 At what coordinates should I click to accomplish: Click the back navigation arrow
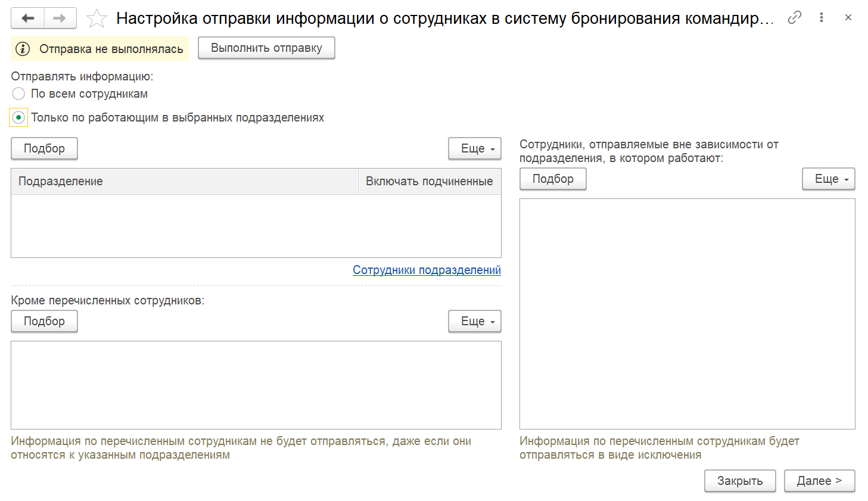pos(27,18)
